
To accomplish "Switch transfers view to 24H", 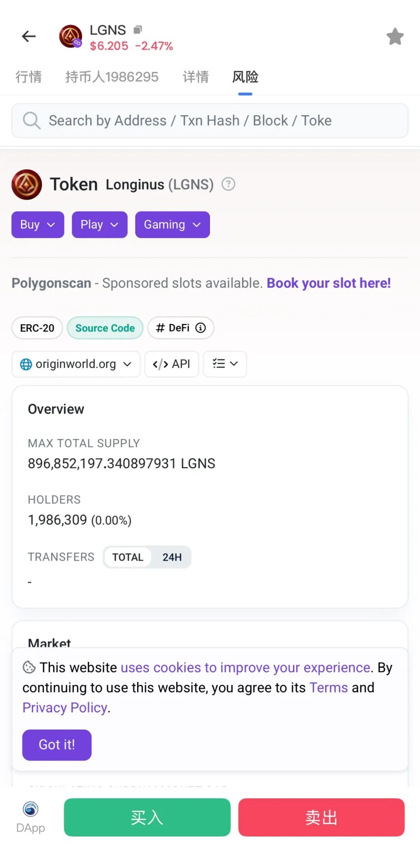I will (x=172, y=557).
